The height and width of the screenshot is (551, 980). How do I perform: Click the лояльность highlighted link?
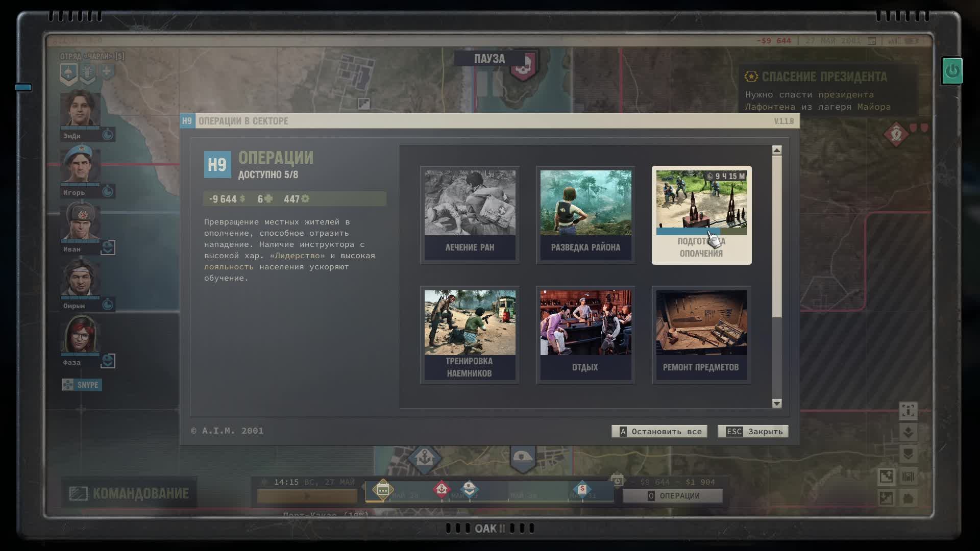229,267
